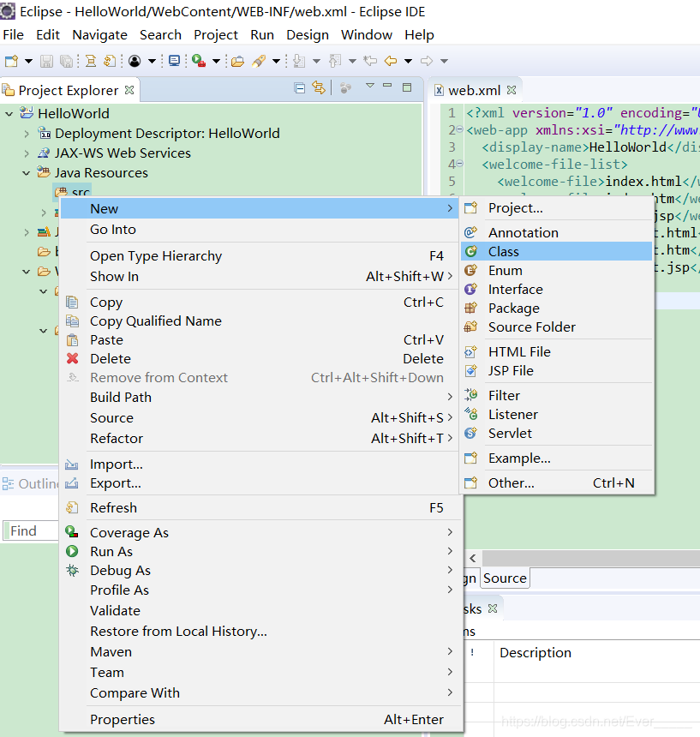Close the Project Explorer tab
Screen dimensions: 700x737
coord(129,90)
